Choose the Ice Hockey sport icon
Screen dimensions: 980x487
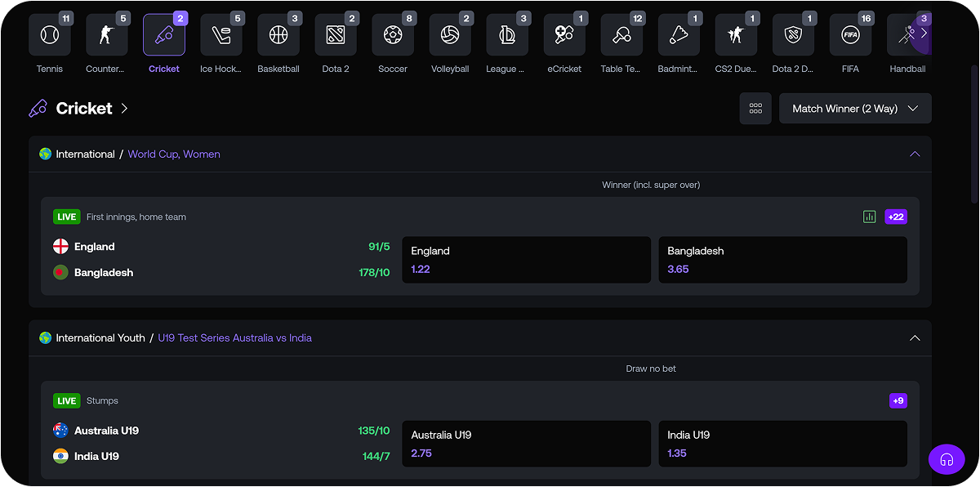[x=220, y=35]
